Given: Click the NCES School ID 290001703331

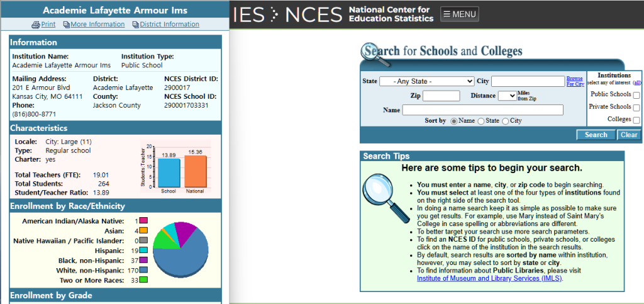Looking at the screenshot, I should 186,105.
